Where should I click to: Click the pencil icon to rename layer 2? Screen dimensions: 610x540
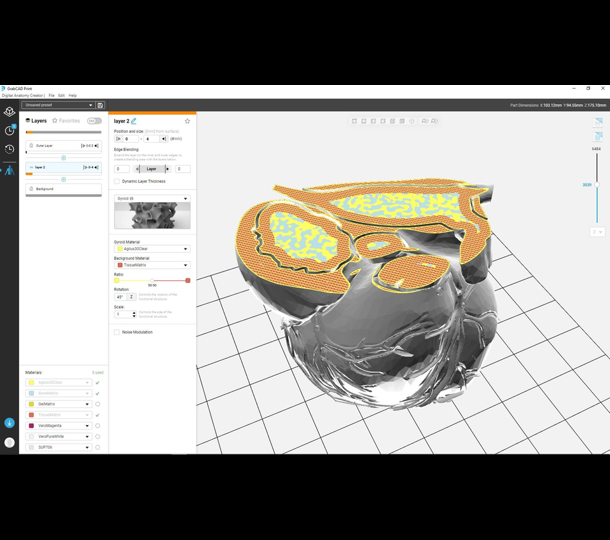(134, 121)
